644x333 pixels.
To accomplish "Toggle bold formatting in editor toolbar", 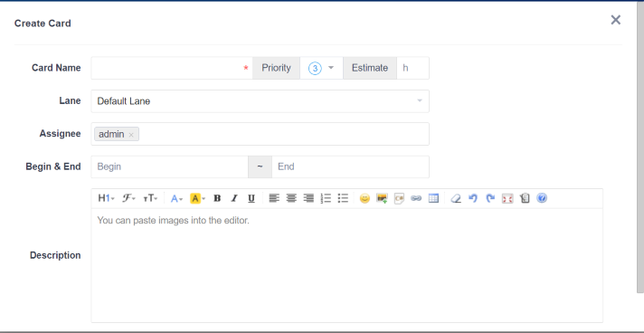I will (217, 198).
